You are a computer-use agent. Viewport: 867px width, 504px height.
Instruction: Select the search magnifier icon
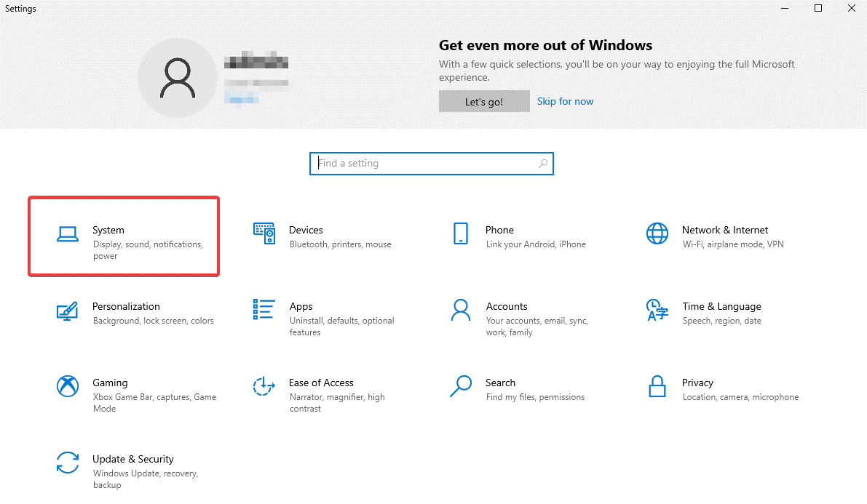tap(542, 164)
